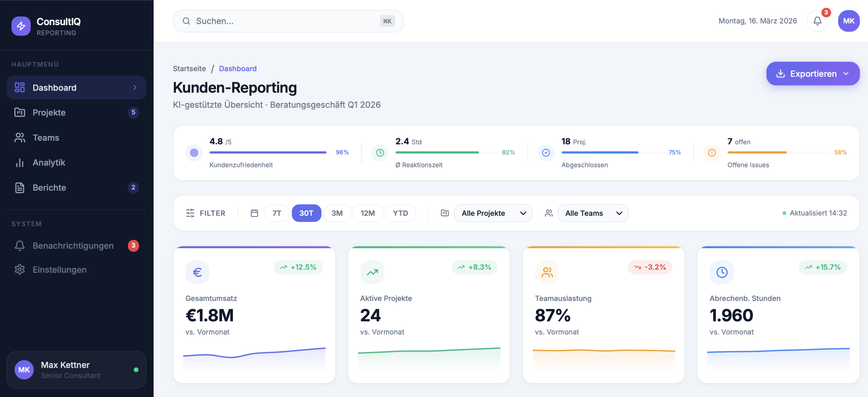
Task: Click the Abgeschlossen checkmark icon
Action: click(546, 153)
